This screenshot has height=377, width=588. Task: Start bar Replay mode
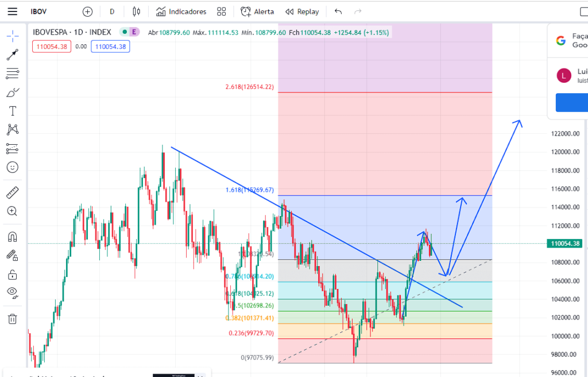click(x=302, y=11)
